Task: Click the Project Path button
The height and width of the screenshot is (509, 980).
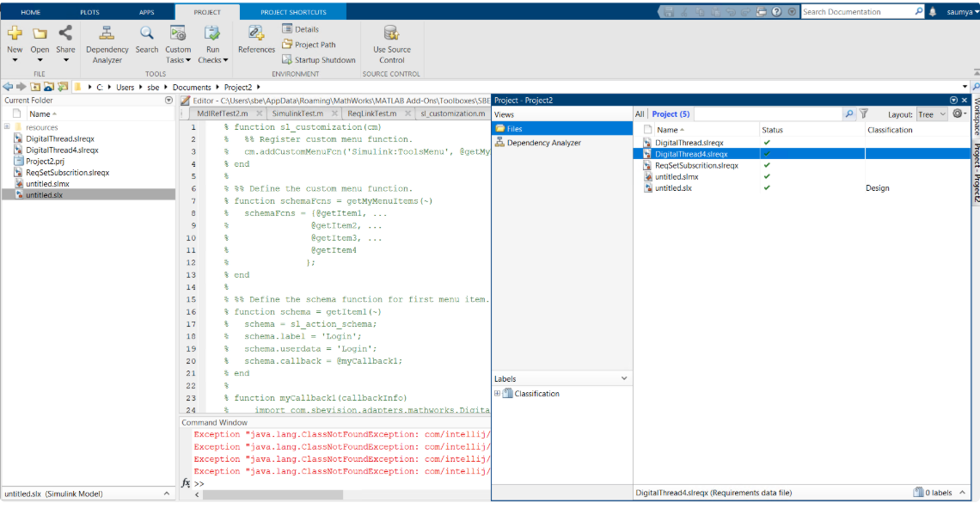Action: [309, 45]
